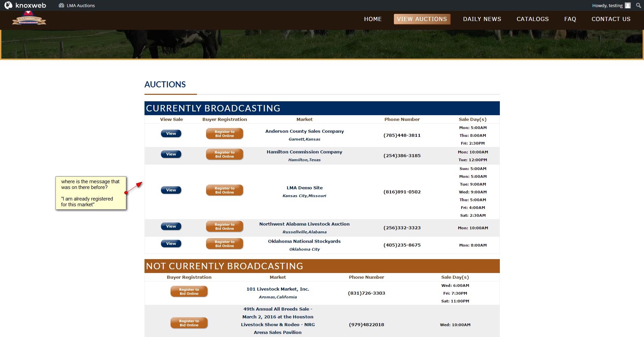Register to bid for 49th Annual All Breeds Sale
Viewport: 644px width, 337px height.
[x=189, y=323]
